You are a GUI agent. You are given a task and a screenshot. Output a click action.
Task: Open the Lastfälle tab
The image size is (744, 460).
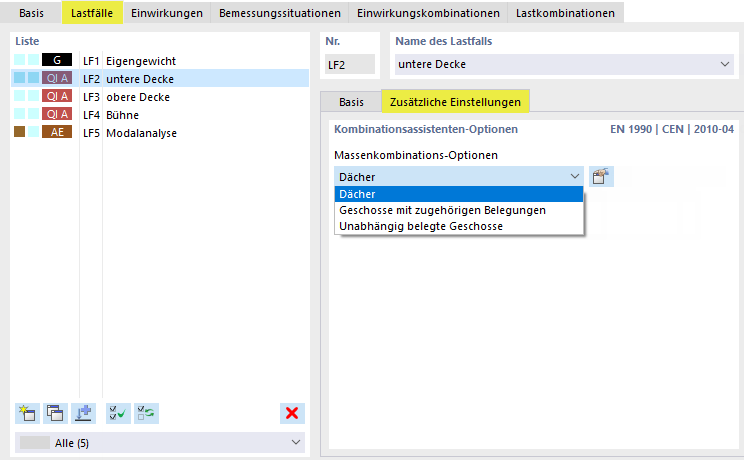[x=92, y=13]
